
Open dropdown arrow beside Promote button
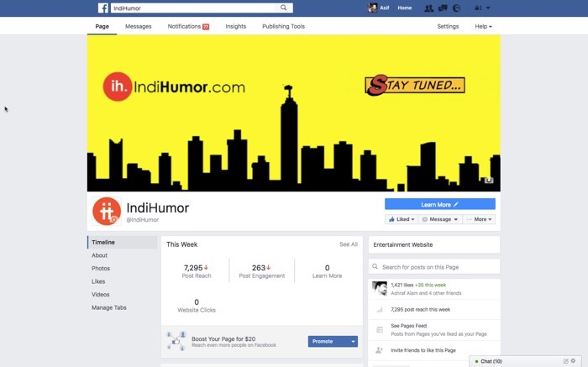353,342
